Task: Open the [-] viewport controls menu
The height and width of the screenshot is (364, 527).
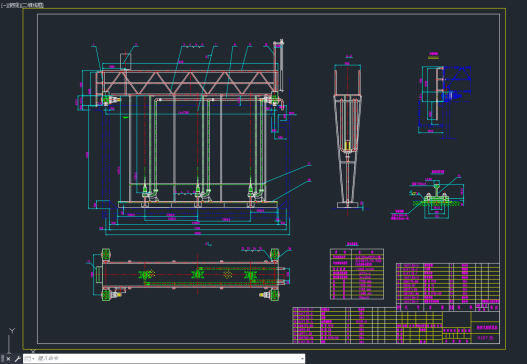Action: (x=3, y=5)
